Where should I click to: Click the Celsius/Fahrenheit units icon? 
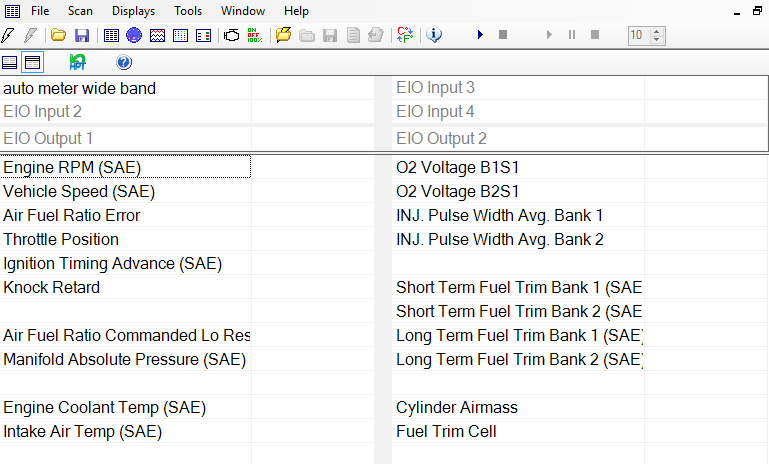pyautogui.click(x=404, y=35)
